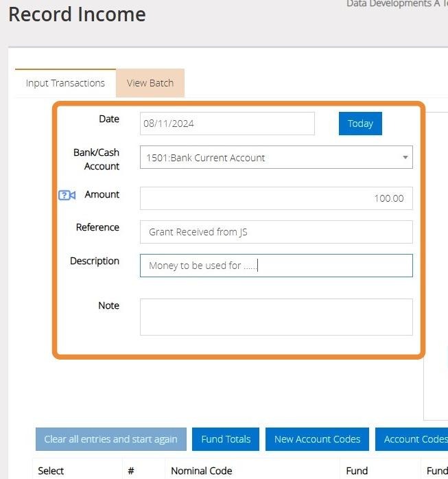The width and height of the screenshot is (448, 479).
Task: Open Fund Totals
Action: tap(226, 439)
